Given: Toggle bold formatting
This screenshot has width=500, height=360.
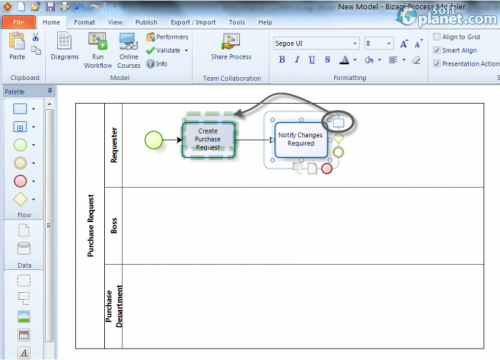Looking at the screenshot, I should pyautogui.click(x=282, y=60).
